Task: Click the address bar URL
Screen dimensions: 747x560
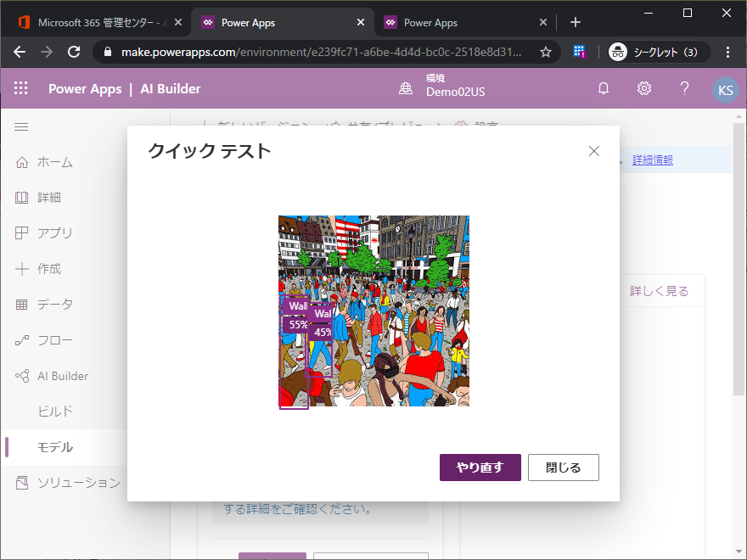Action: pyautogui.click(x=321, y=52)
